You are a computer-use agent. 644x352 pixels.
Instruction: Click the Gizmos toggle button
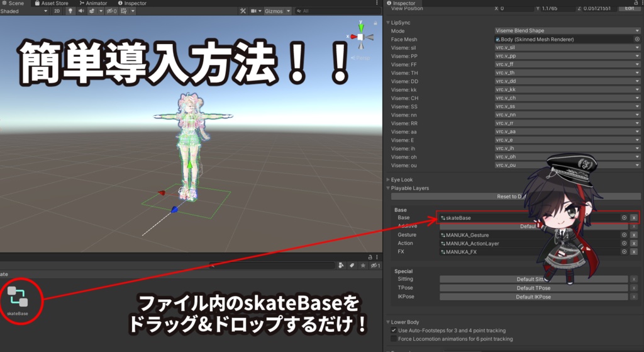(274, 11)
